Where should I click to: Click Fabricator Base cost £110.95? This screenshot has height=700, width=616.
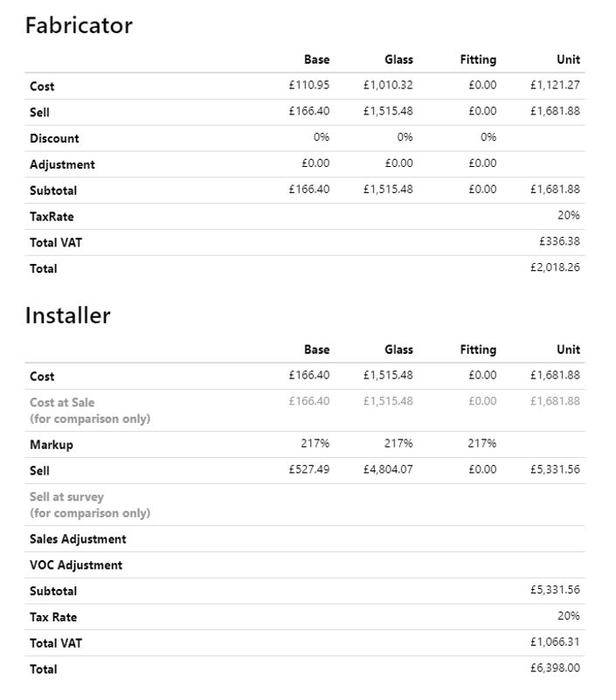309,85
